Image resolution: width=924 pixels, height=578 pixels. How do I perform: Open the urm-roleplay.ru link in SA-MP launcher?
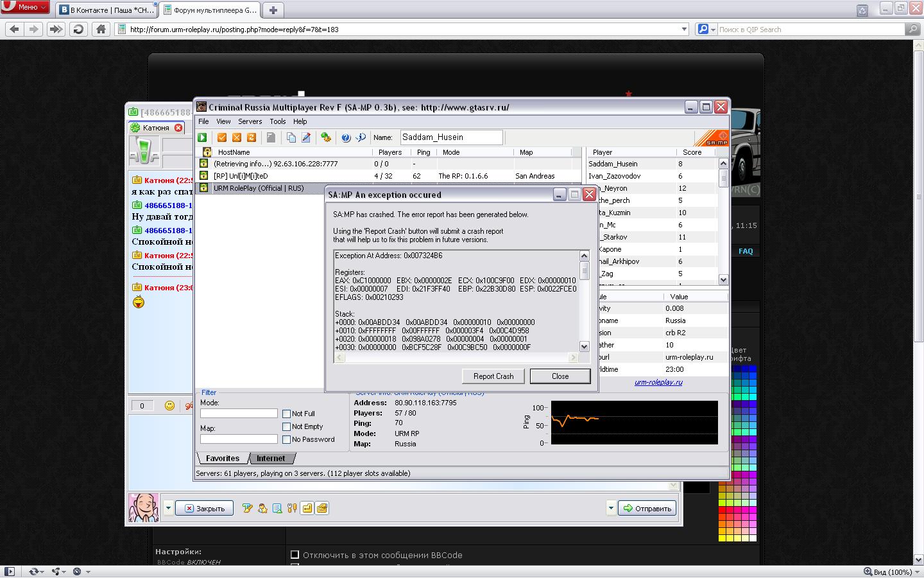658,382
